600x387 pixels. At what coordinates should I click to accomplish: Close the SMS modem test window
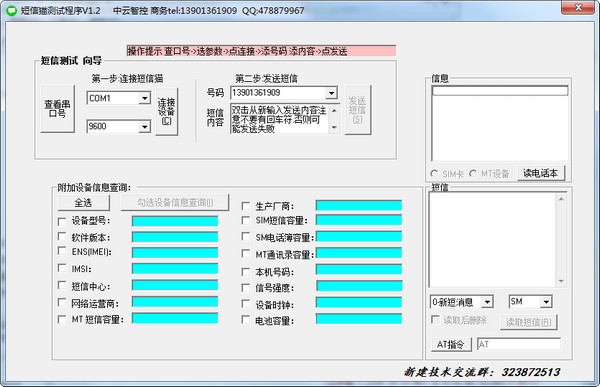(578, 7)
